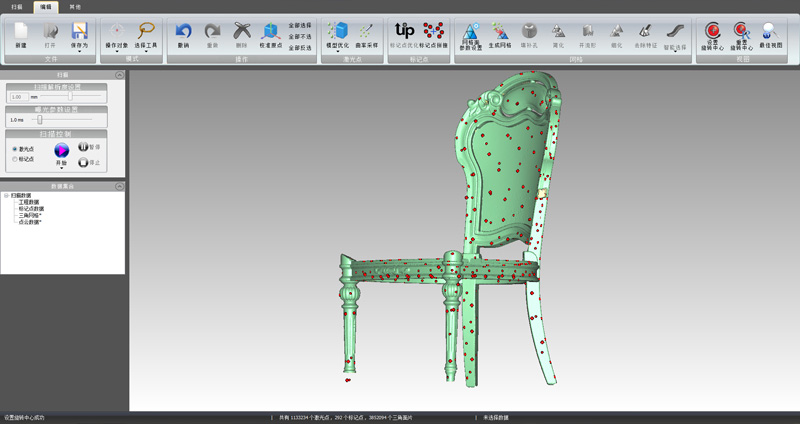
Task: Switch to the 扫描 tab
Action: [16, 6]
